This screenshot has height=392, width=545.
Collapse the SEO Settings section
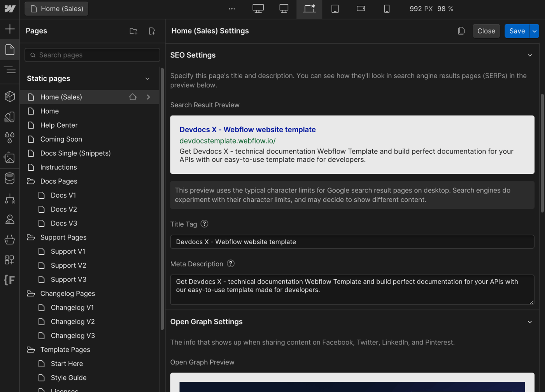[530, 55]
